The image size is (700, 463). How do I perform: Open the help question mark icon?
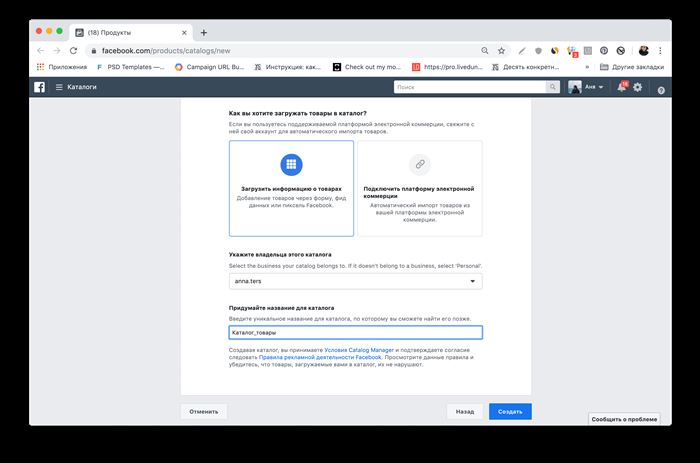click(x=661, y=90)
